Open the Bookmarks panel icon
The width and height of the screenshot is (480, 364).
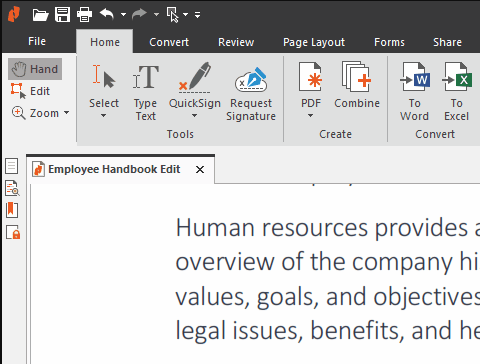pyautogui.click(x=12, y=210)
